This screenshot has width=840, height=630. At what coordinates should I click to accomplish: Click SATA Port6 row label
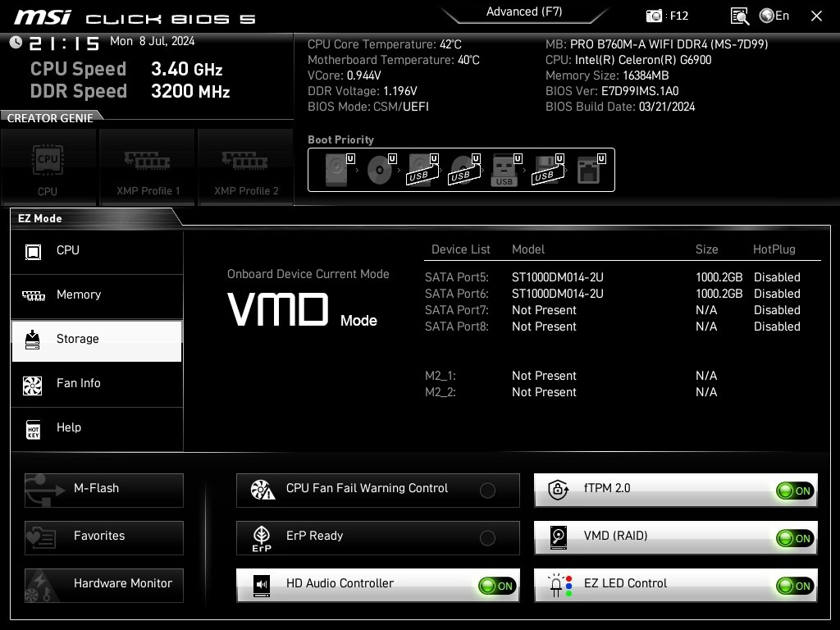pos(456,294)
